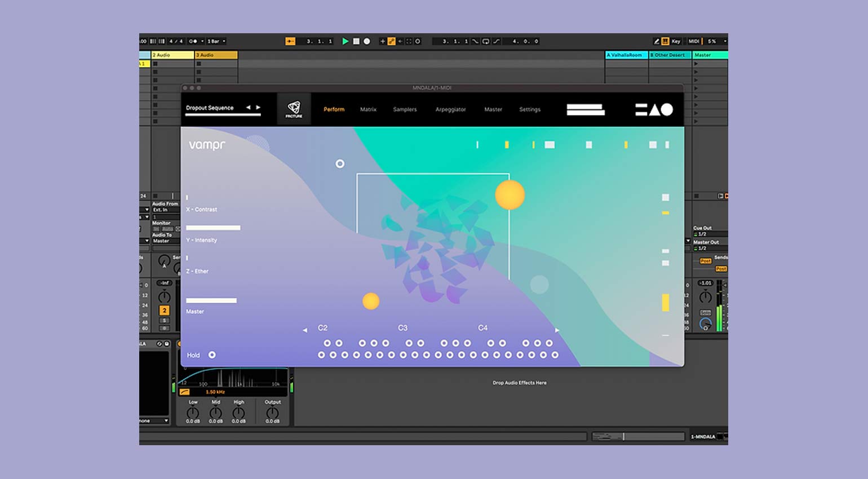Viewport: 868px width, 479px height.
Task: Toggle the Loop switch in transport
Action: coord(485,41)
